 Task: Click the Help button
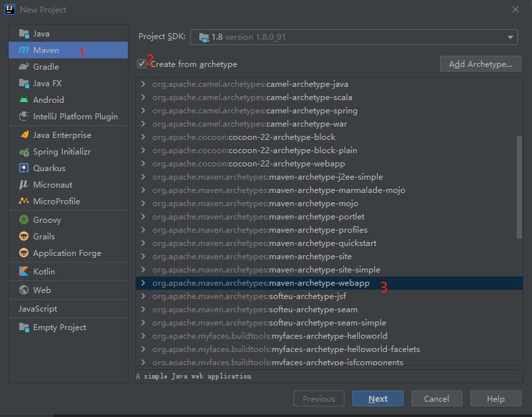click(496, 398)
